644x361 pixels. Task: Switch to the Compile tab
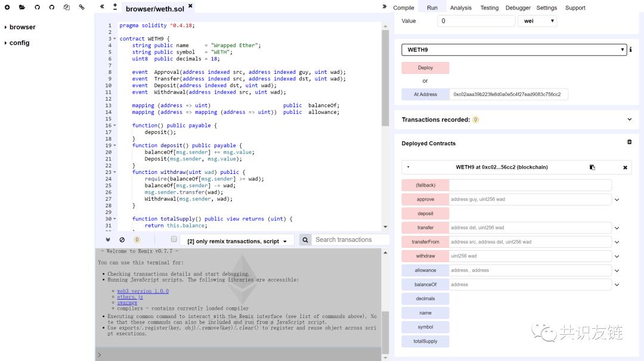(403, 8)
